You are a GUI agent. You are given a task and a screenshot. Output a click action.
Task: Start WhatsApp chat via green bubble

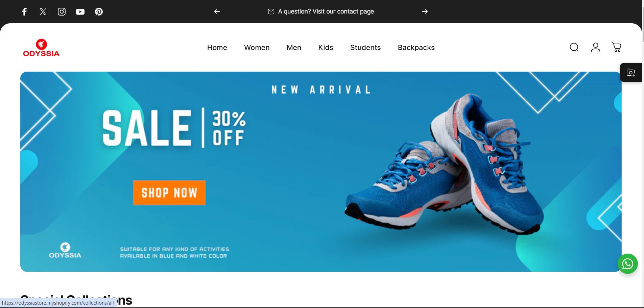pyautogui.click(x=627, y=264)
